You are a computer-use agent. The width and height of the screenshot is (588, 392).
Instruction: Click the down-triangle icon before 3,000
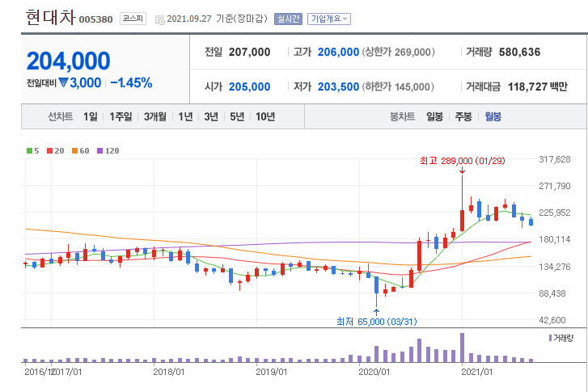[63, 82]
